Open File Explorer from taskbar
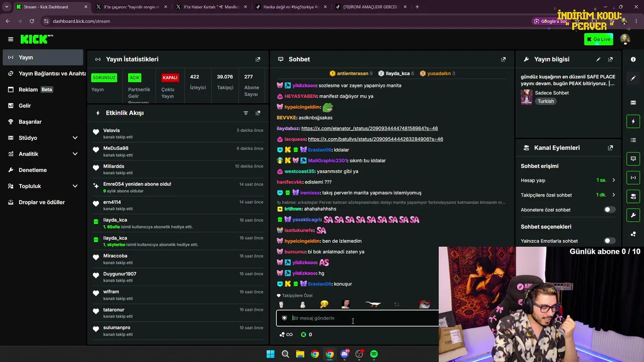Viewport: 644px width, 362px height. coord(300,354)
